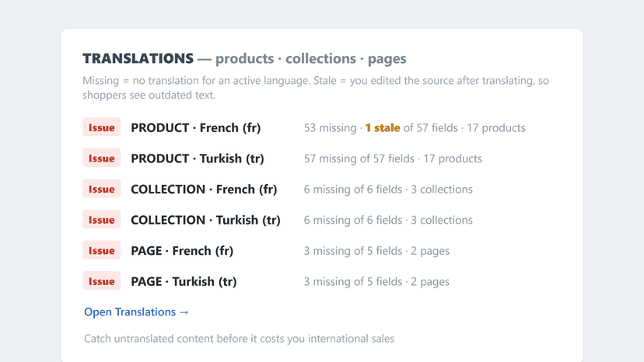Select 'PRODUCT · Turkish (tr)' row label
644x362 pixels.
coord(197,158)
